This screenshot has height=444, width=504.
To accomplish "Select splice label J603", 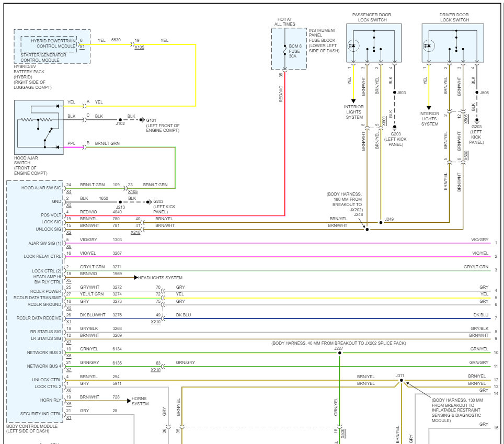I will click(401, 93).
